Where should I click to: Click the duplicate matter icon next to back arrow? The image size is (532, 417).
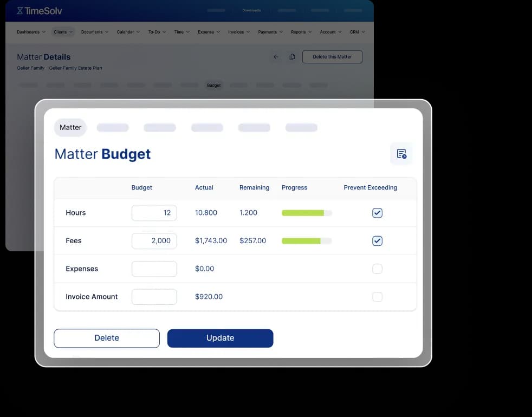[x=292, y=56]
